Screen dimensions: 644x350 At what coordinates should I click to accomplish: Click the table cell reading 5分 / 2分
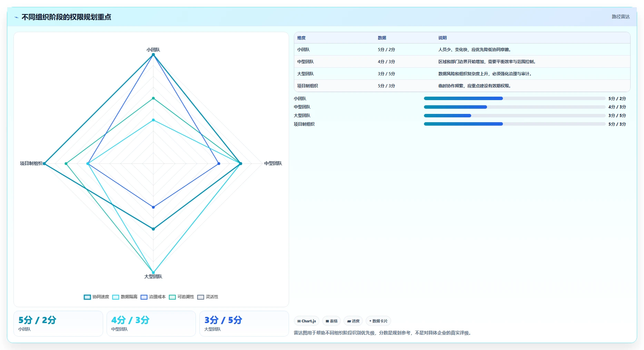pos(386,50)
